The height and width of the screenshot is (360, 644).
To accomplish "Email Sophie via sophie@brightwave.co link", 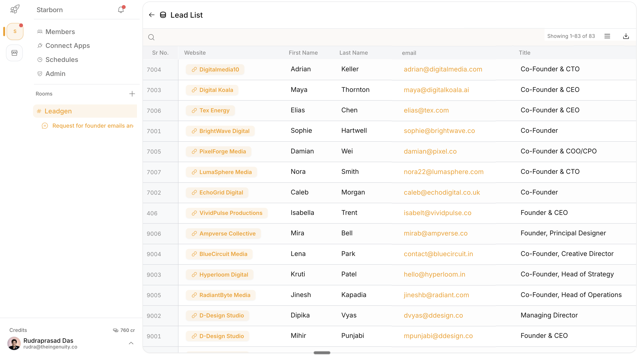I will [x=439, y=130].
